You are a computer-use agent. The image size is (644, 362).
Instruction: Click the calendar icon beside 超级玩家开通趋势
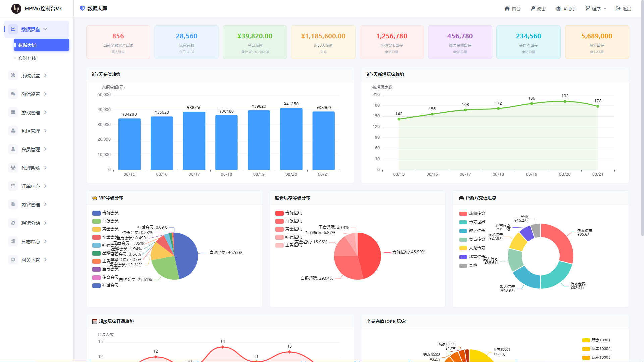point(95,322)
